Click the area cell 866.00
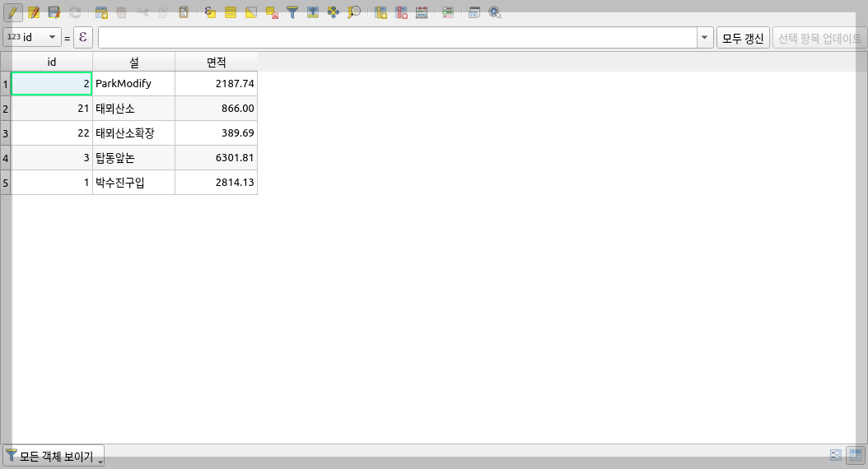The width and height of the screenshot is (868, 469). [x=216, y=109]
